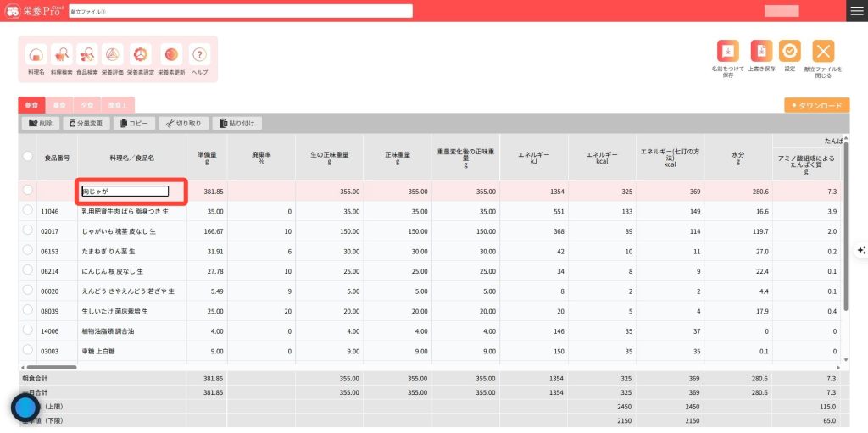
Task: Open 料理検索 dish search
Action: pos(62,56)
